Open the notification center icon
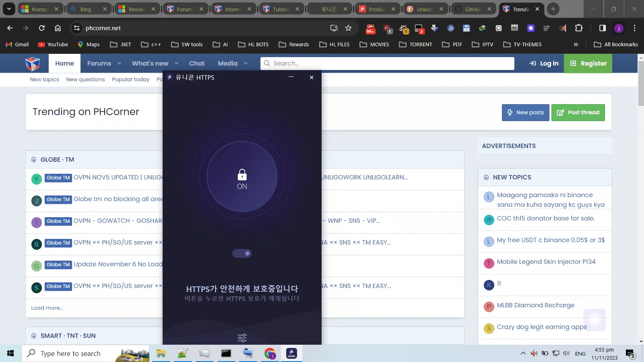 [630, 354]
